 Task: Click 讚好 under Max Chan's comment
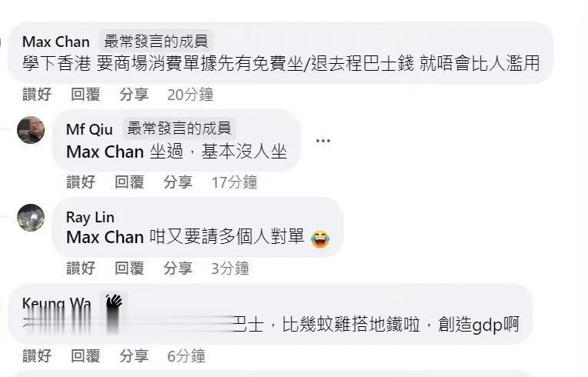pyautogui.click(x=37, y=95)
